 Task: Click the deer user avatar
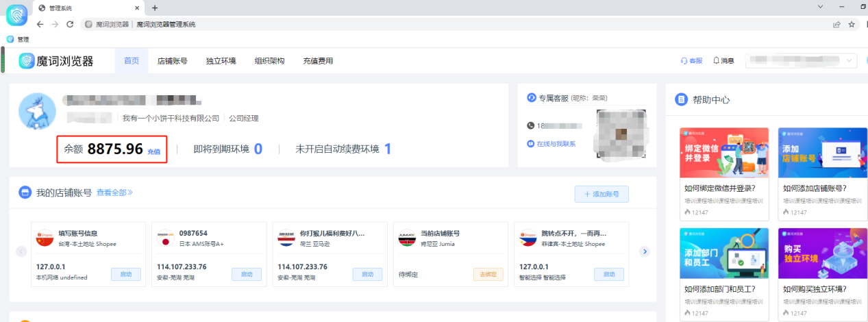pos(37,111)
